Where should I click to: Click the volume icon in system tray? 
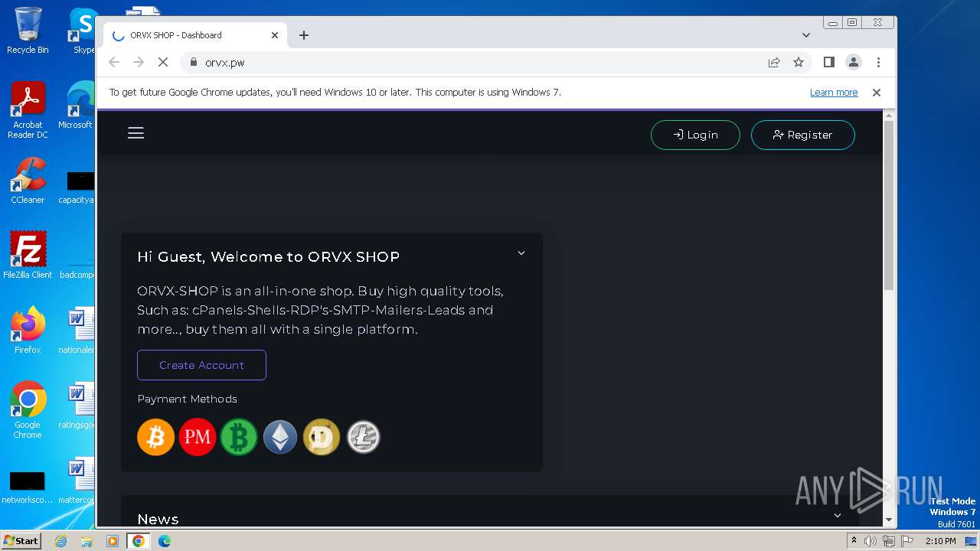click(871, 541)
